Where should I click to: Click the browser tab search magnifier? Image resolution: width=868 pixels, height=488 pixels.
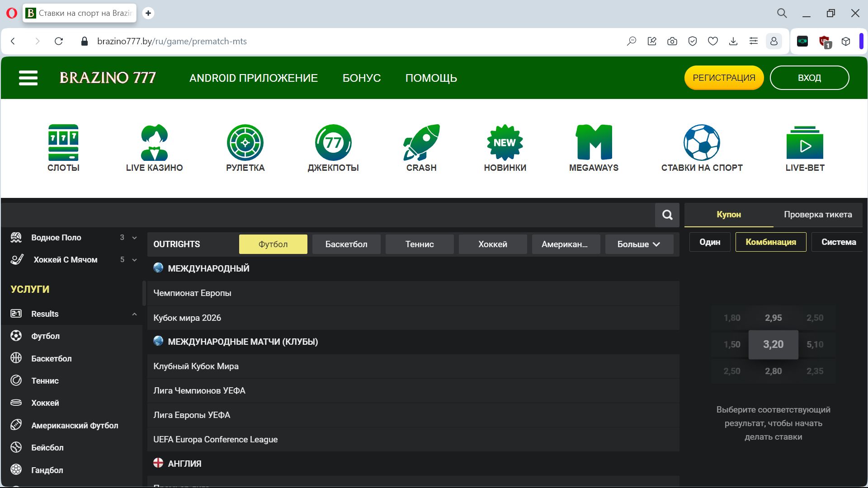(x=782, y=13)
